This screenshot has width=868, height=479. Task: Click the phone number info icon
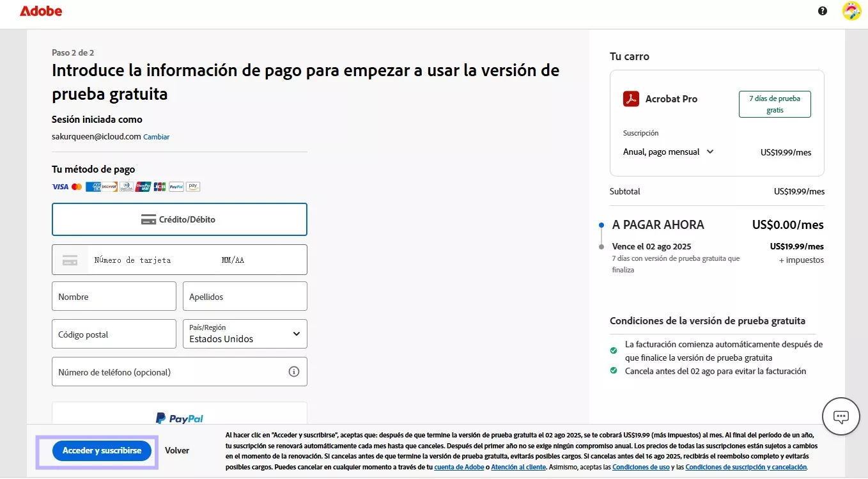(294, 372)
